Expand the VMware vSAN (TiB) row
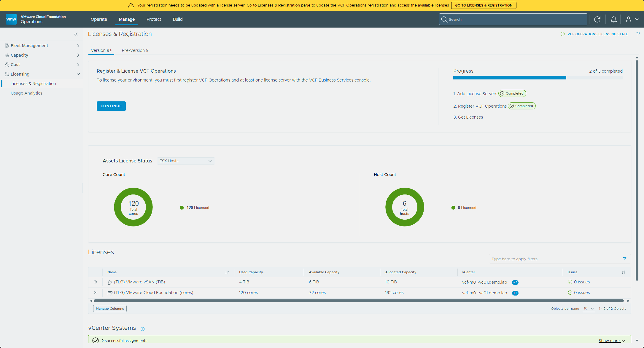 (96, 282)
